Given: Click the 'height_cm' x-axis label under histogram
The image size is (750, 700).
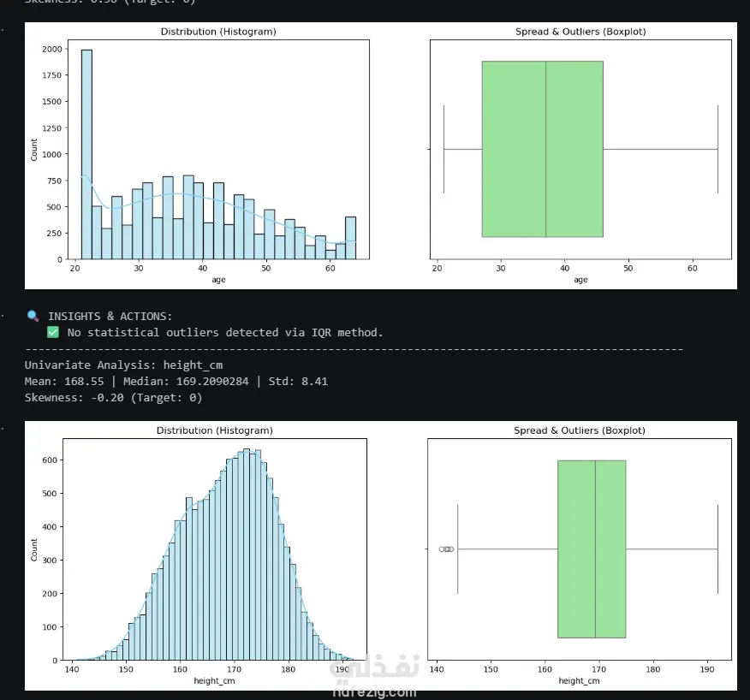Looking at the screenshot, I should pos(214,680).
